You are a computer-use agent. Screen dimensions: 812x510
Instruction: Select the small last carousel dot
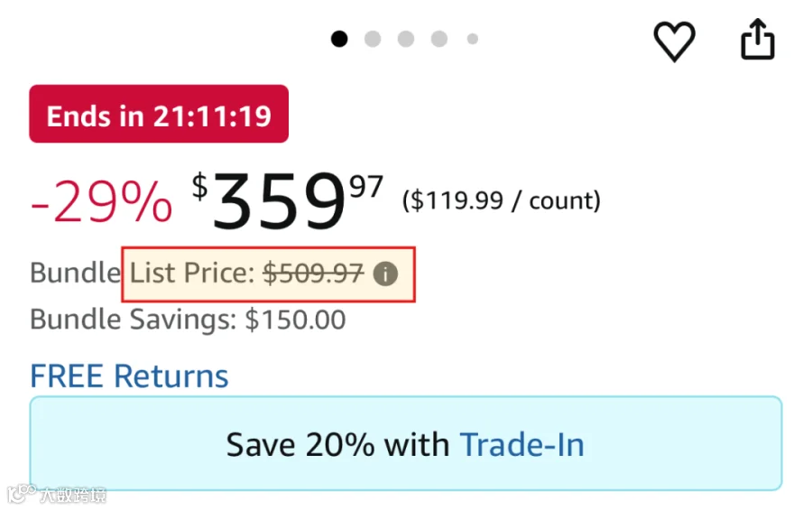[472, 39]
